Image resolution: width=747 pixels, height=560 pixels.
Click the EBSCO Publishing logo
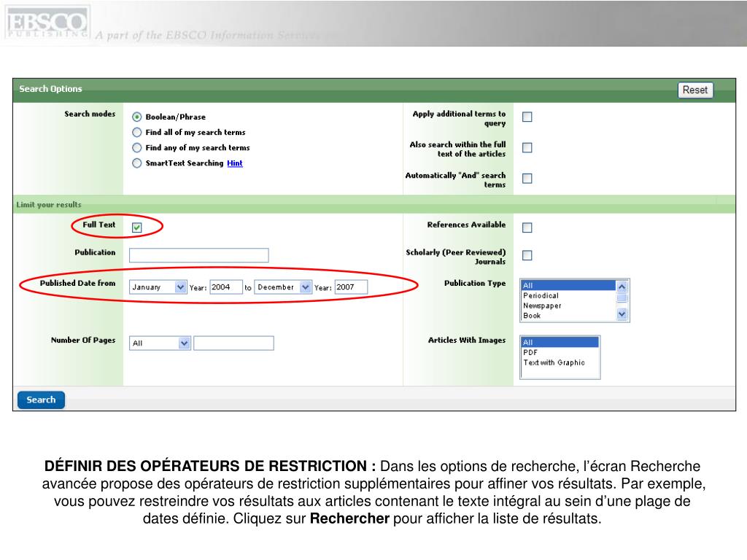(47, 23)
